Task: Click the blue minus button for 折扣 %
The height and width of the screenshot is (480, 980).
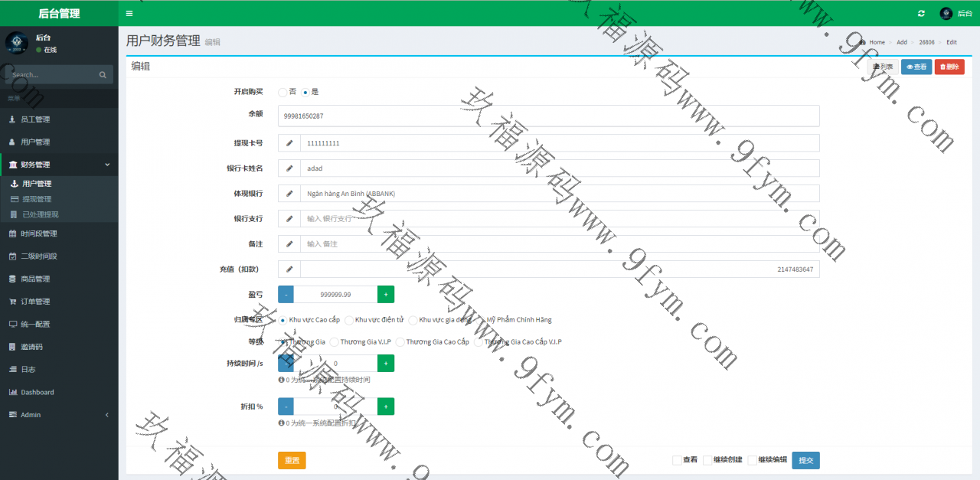Action: click(x=286, y=407)
